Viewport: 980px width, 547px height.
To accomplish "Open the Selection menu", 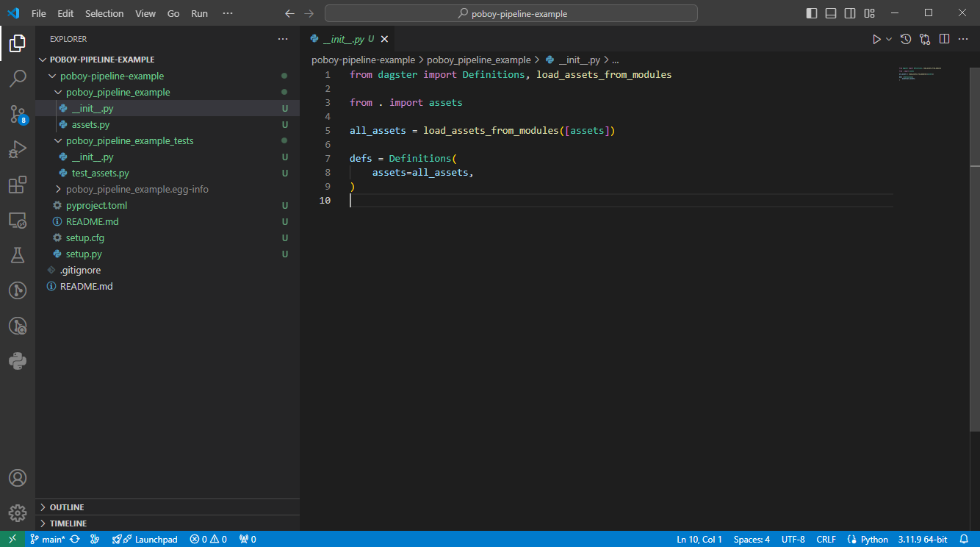I will click(x=104, y=13).
